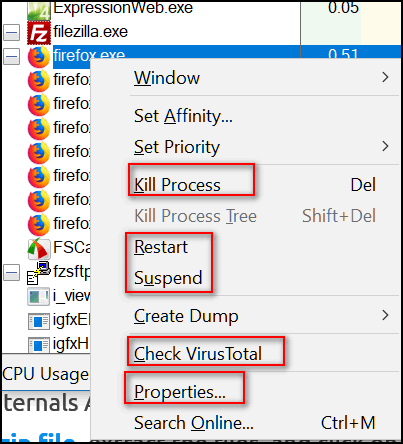The image size is (403, 444).
Task: Click the igfxH process icon
Action: (39, 345)
